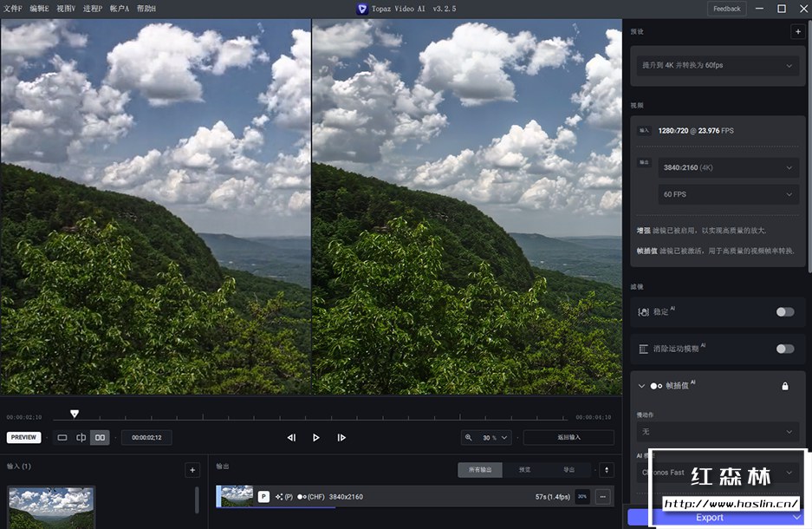Add a new preset with plus icon

(797, 31)
